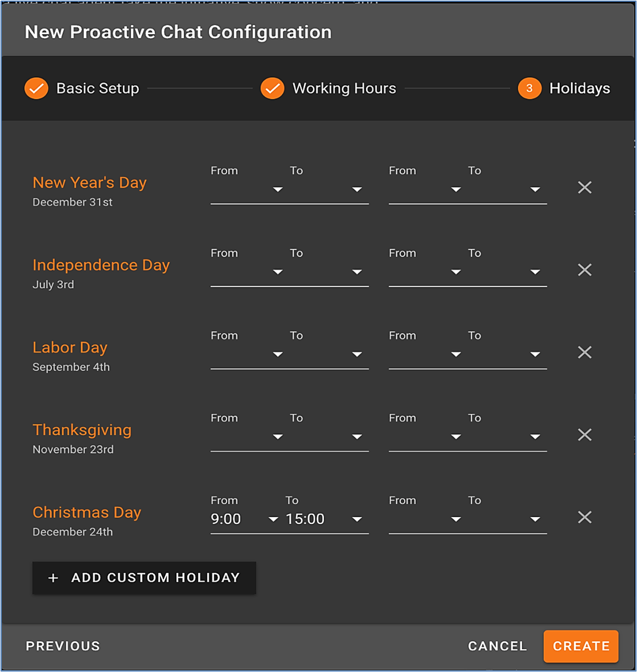Go to the Basic Setup step
Screen dimensions: 637x672
98,89
